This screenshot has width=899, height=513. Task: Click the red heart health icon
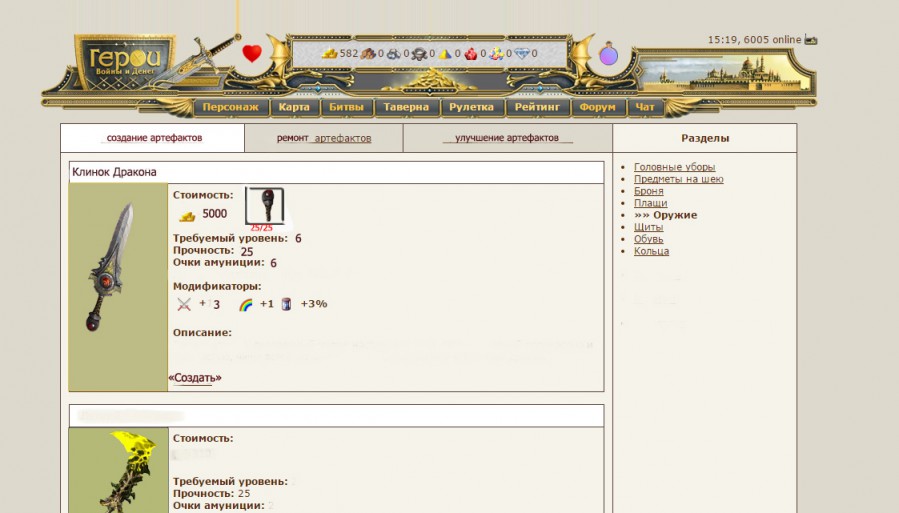252,54
